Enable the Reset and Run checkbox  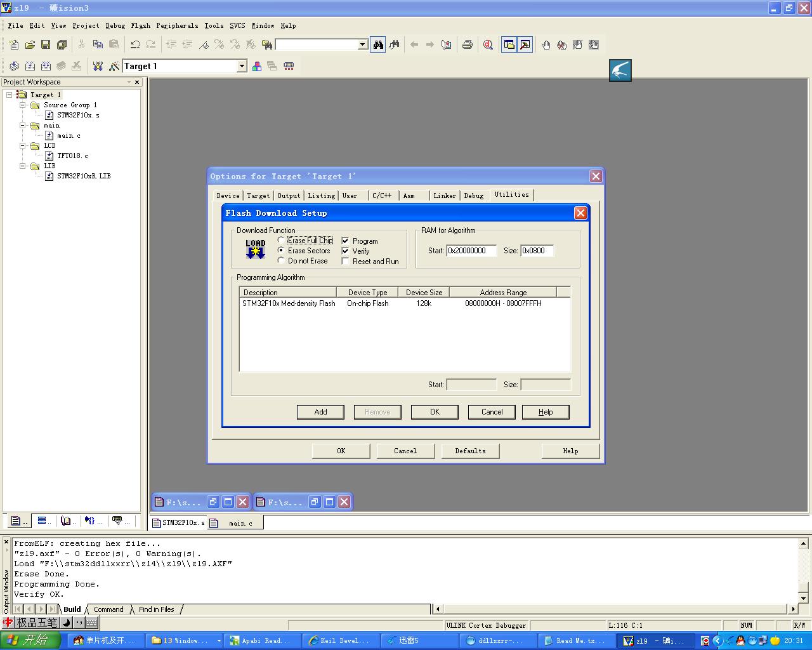[x=345, y=261]
